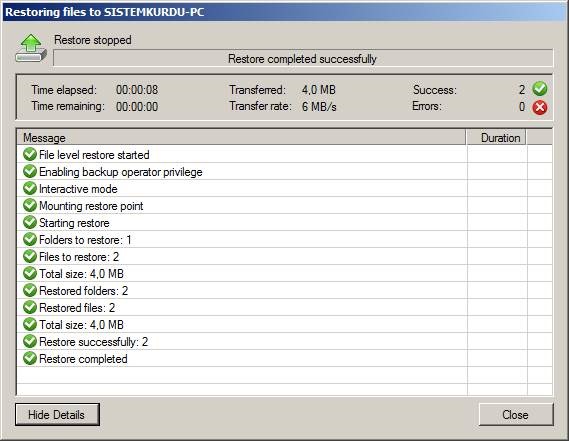Select 'Enabling backup operator privilege' message
Viewport: 569px width, 441px height.
click(120, 172)
